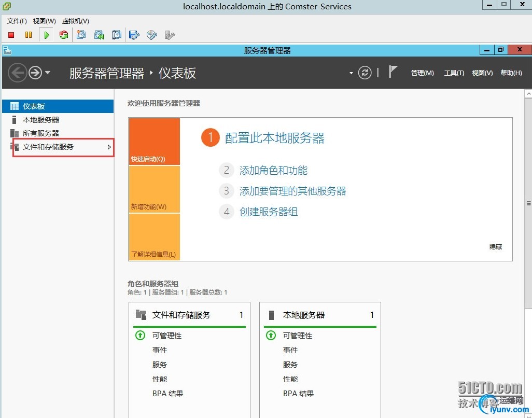Click 性能 in 本地服务器 tile
The width and height of the screenshot is (532, 418).
[x=290, y=379]
